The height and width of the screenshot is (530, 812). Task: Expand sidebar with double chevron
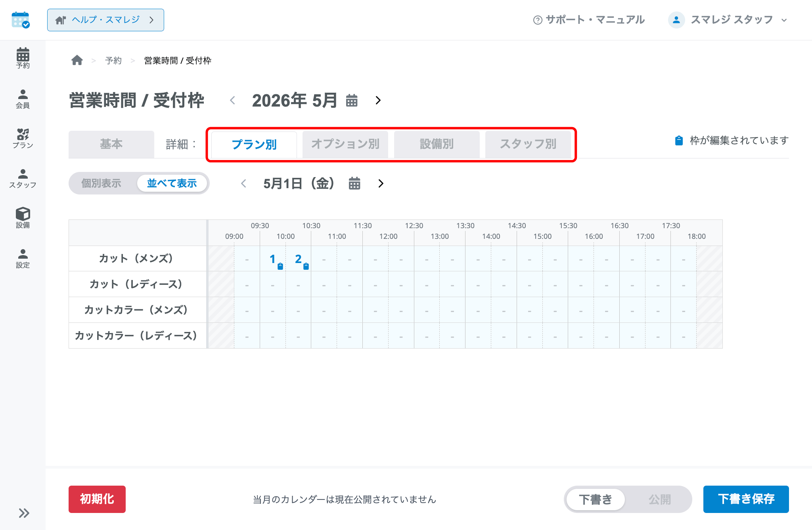click(x=24, y=513)
